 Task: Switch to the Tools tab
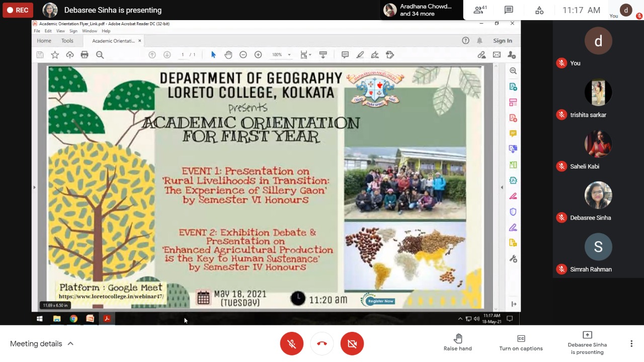point(67,41)
